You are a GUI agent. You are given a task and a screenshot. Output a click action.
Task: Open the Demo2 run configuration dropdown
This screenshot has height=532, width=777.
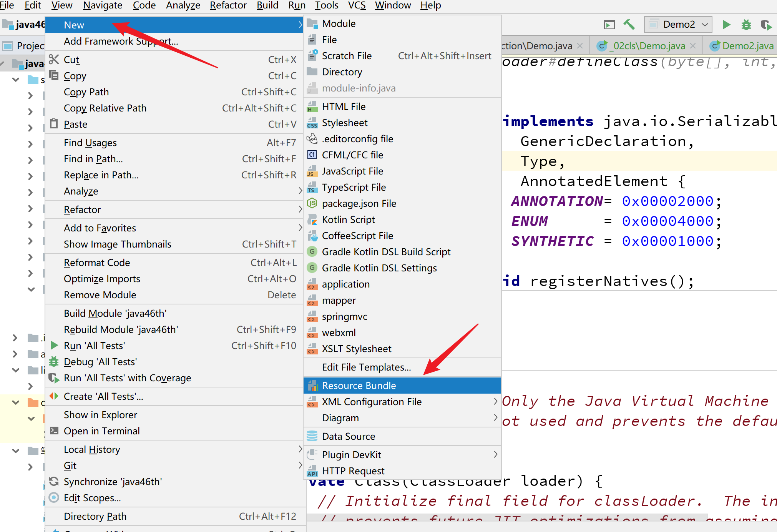point(679,25)
